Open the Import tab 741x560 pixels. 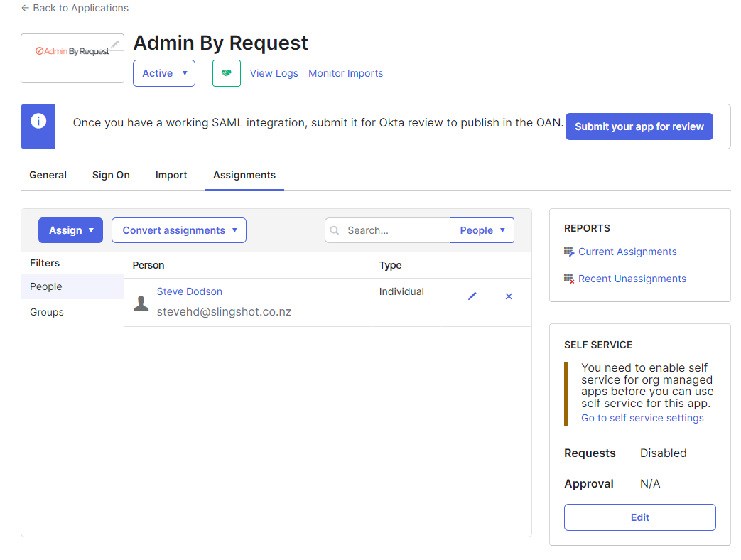(x=171, y=175)
